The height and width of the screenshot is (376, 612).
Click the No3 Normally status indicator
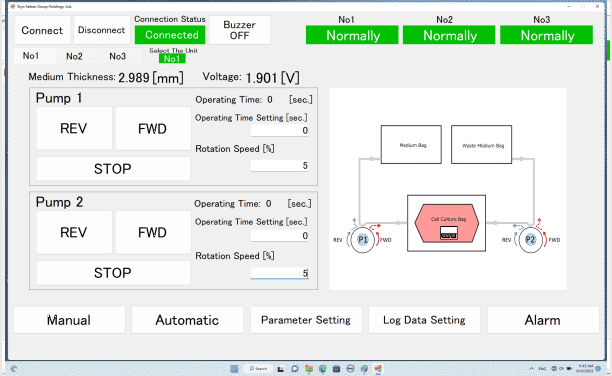pyautogui.click(x=546, y=35)
